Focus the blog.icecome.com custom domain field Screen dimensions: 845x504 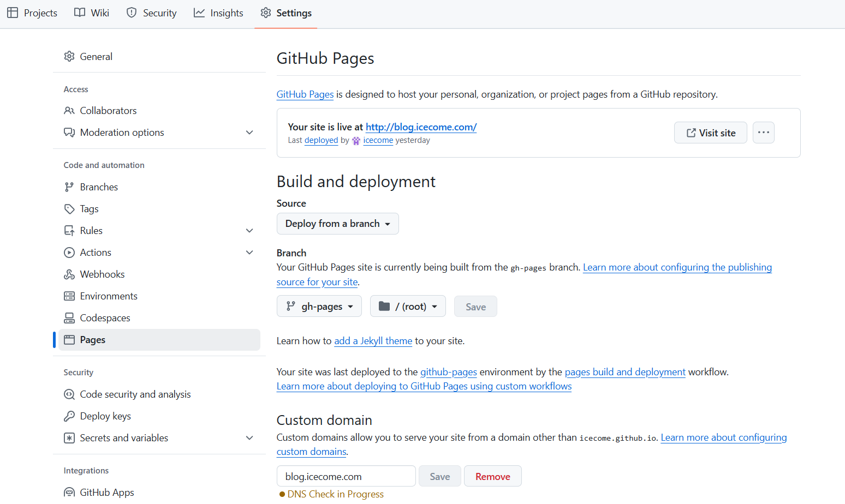point(346,476)
